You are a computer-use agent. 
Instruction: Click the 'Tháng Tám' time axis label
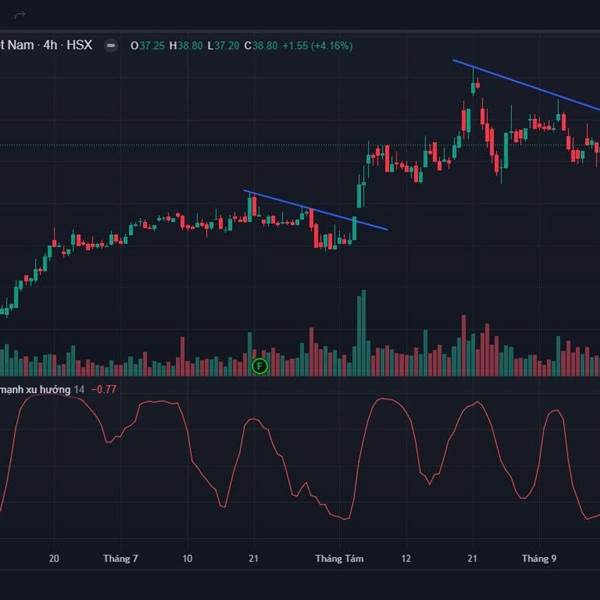click(339, 559)
